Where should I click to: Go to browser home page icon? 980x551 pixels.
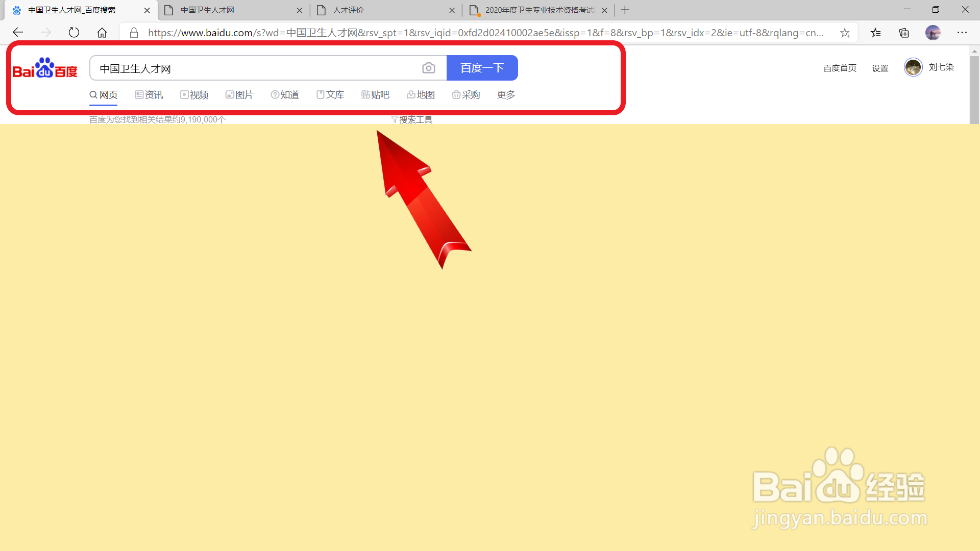pyautogui.click(x=102, y=33)
